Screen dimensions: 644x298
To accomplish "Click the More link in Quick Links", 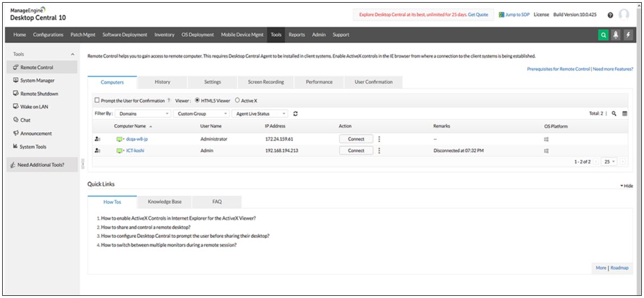I will [x=601, y=268].
